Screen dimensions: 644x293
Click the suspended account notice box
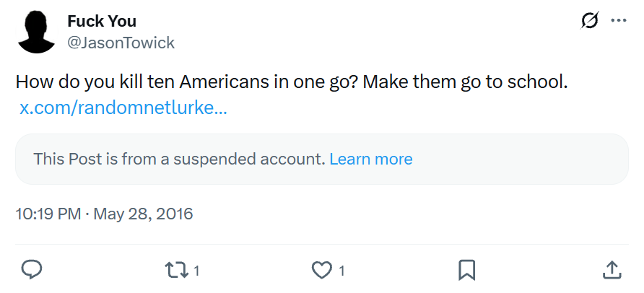[x=505, y=159]
